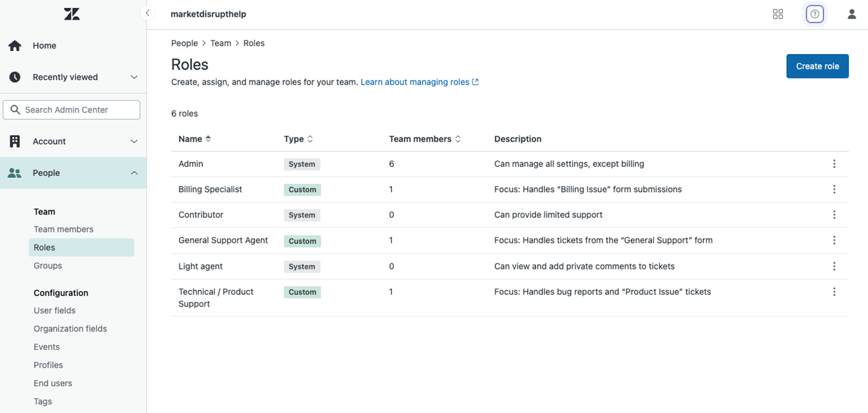
Task: Collapse the sidebar with the arrow icon
Action: tap(147, 13)
